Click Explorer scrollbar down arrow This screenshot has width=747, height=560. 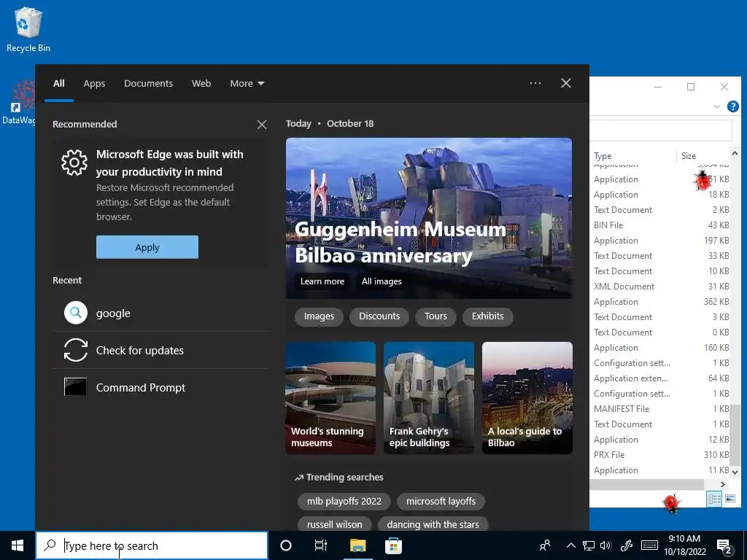pyautogui.click(x=735, y=472)
